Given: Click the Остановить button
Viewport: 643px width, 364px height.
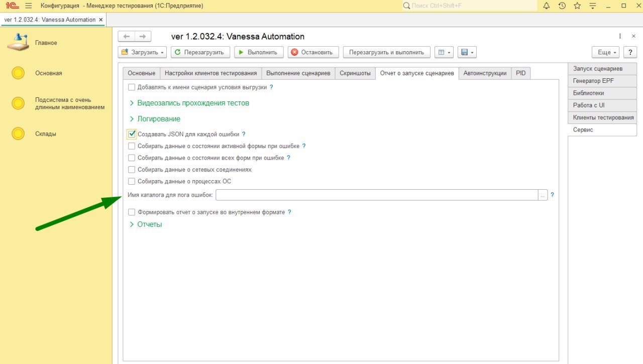Looking at the screenshot, I should 313,52.
